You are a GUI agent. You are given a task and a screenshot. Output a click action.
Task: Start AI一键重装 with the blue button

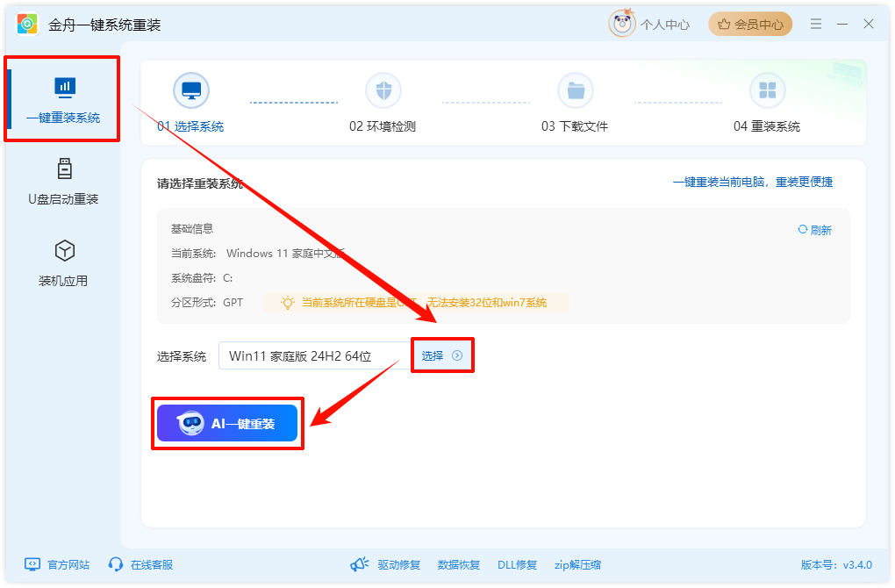coord(227,423)
